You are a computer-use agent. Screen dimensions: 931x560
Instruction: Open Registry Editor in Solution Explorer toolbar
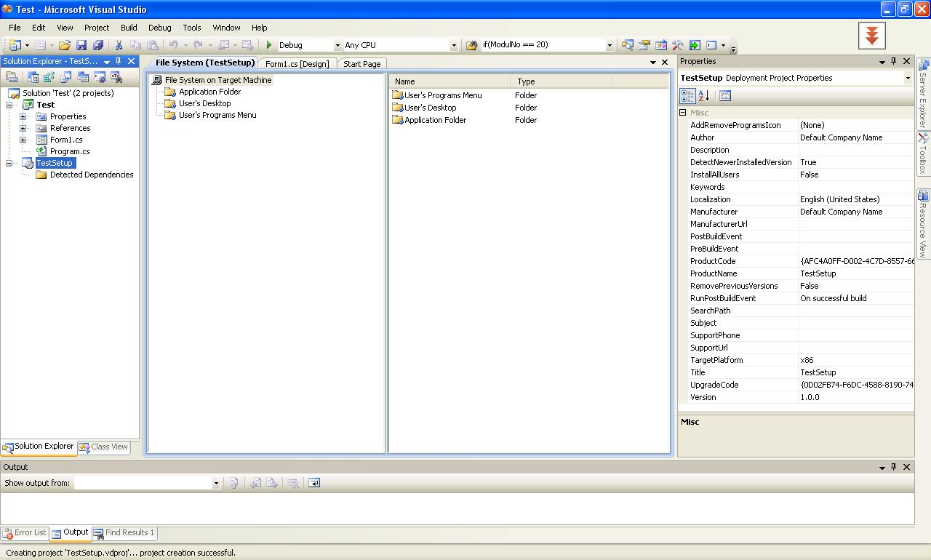click(49, 76)
